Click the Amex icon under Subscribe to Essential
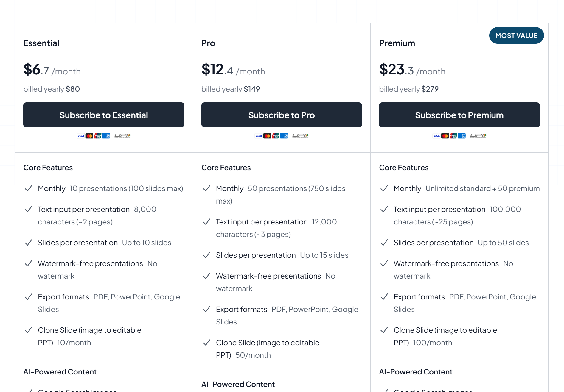Image resolution: width=564 pixels, height=392 pixels. point(107,135)
